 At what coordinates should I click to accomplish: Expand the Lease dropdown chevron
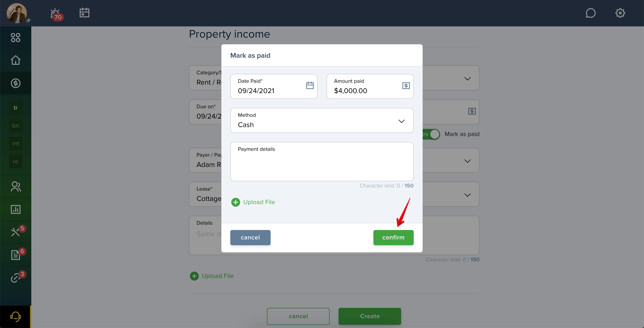pyautogui.click(x=467, y=195)
